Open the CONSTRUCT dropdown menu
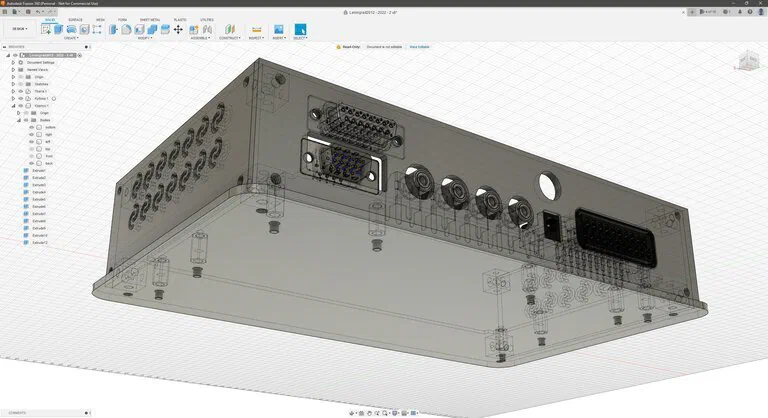768x418 pixels. point(230,38)
